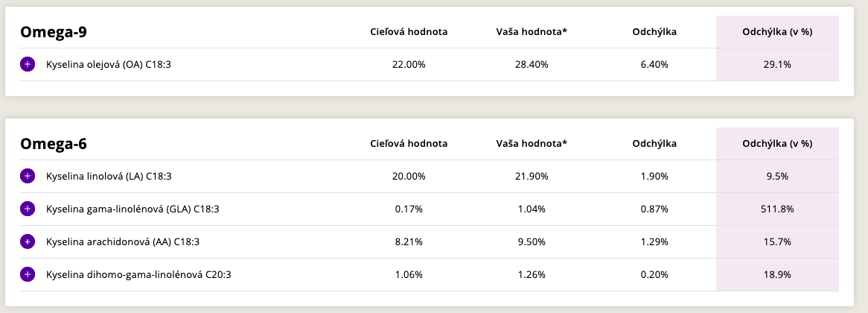868x313 pixels.
Task: Click plus icon beside Kyselina dihomo-gama-linolénová
Action: coord(28,275)
